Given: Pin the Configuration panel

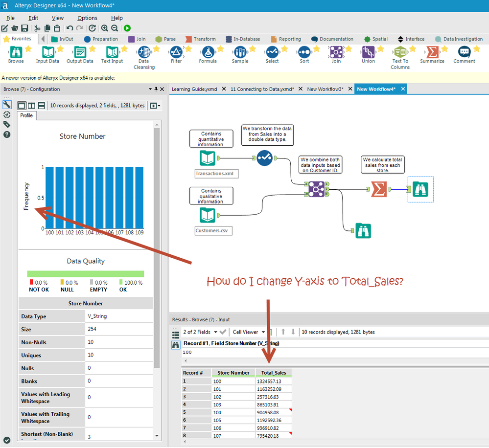Looking at the screenshot, I should [x=156, y=89].
